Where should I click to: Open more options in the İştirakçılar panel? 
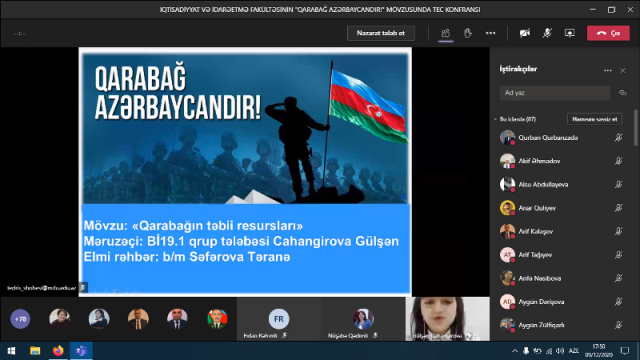pyautogui.click(x=607, y=70)
